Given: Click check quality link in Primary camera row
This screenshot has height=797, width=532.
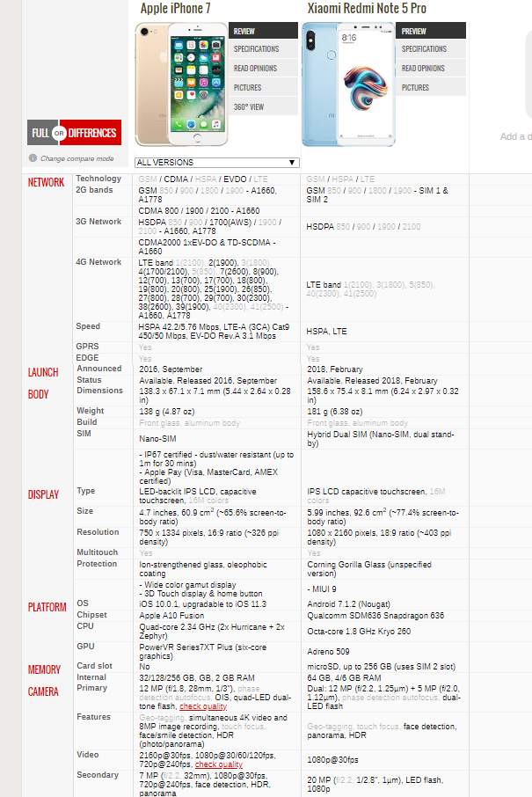Looking at the screenshot, I should [203, 706].
